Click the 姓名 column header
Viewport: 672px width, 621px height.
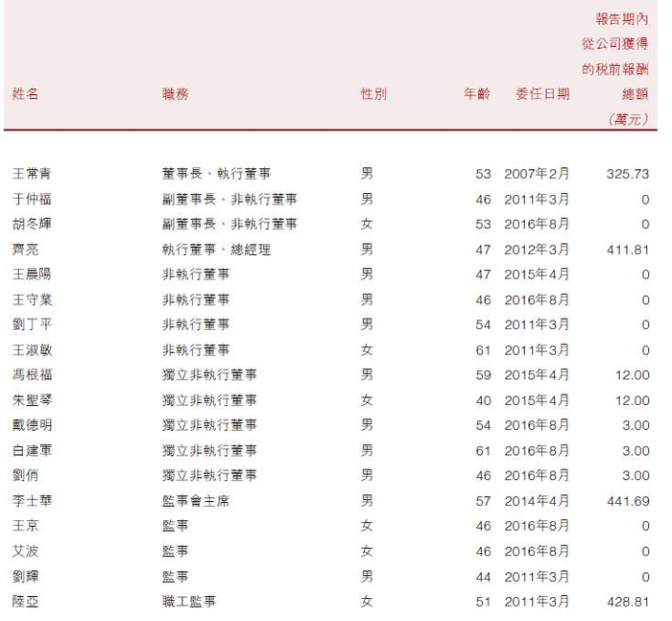[25, 93]
